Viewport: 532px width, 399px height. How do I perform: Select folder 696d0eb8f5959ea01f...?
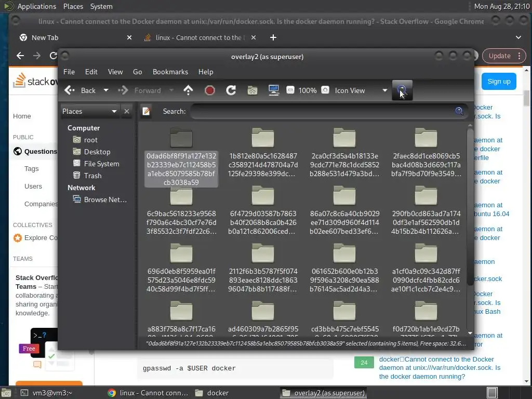coord(181,269)
